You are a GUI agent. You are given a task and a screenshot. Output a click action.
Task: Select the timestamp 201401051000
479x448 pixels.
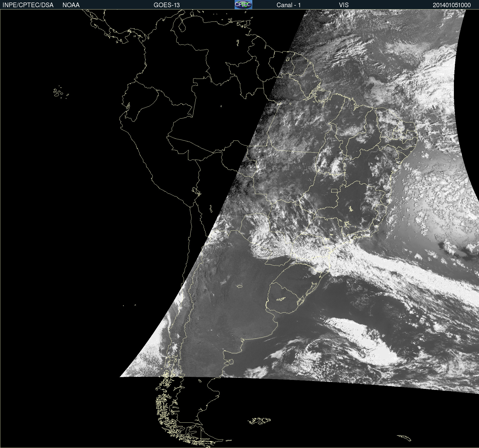point(452,5)
